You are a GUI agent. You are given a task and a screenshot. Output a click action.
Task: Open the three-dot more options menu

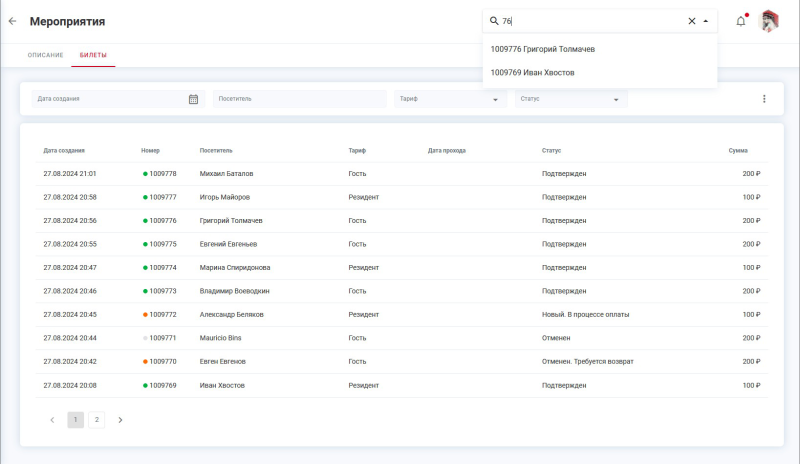pos(764,99)
